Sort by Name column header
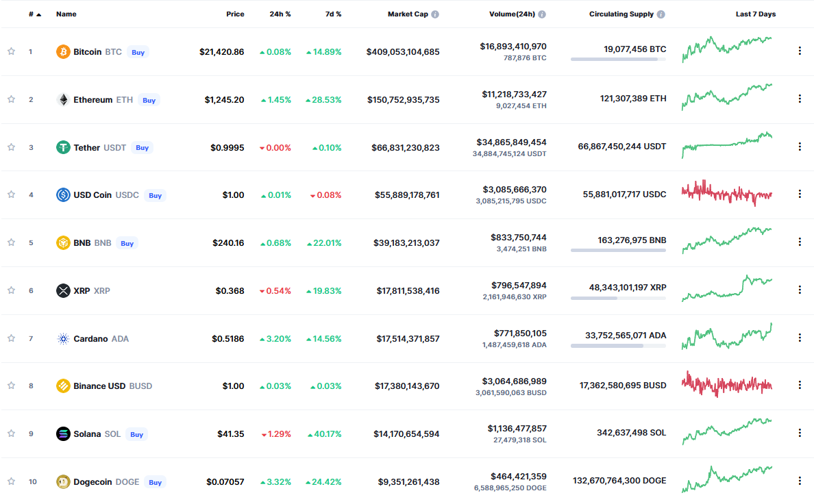The width and height of the screenshot is (814, 504). click(66, 14)
